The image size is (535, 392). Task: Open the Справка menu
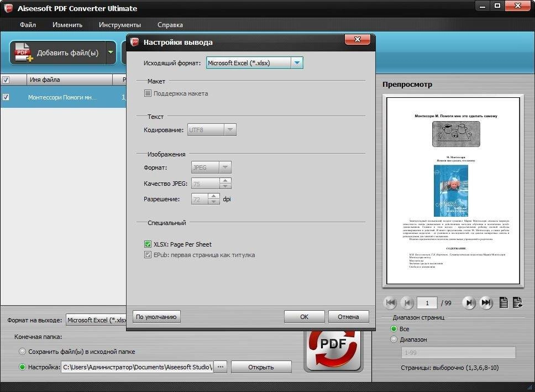170,24
